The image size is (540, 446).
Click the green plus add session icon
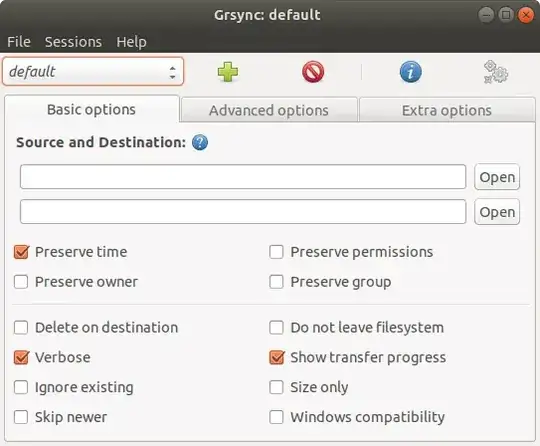(228, 72)
